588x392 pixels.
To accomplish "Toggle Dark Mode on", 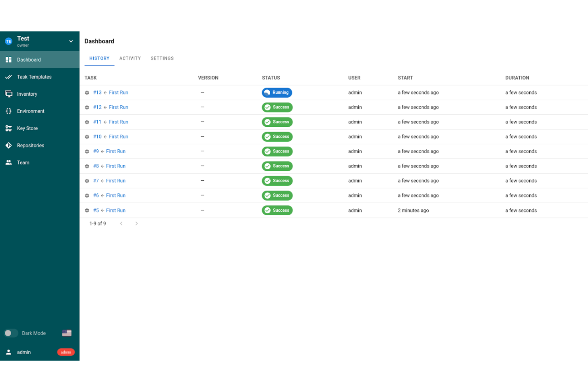I will pos(11,333).
